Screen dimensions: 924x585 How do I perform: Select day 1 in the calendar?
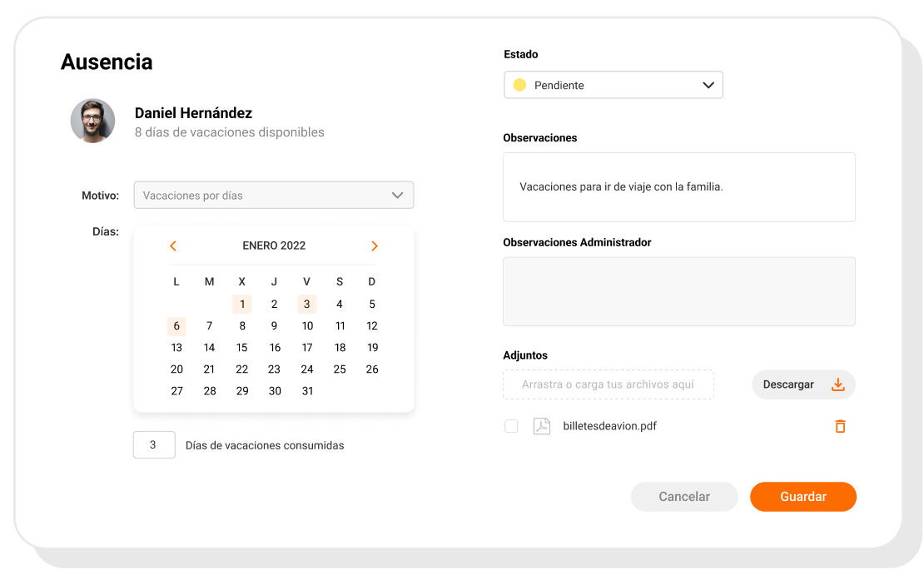click(242, 305)
